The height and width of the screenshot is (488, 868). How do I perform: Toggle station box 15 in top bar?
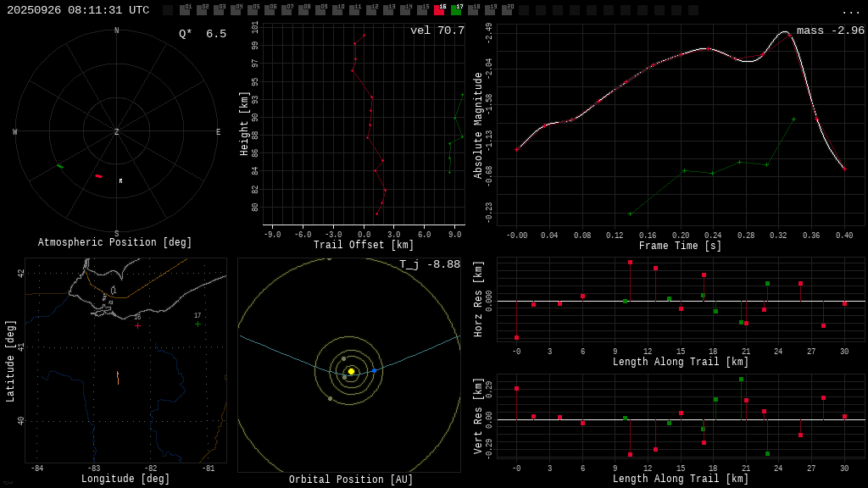(422, 9)
